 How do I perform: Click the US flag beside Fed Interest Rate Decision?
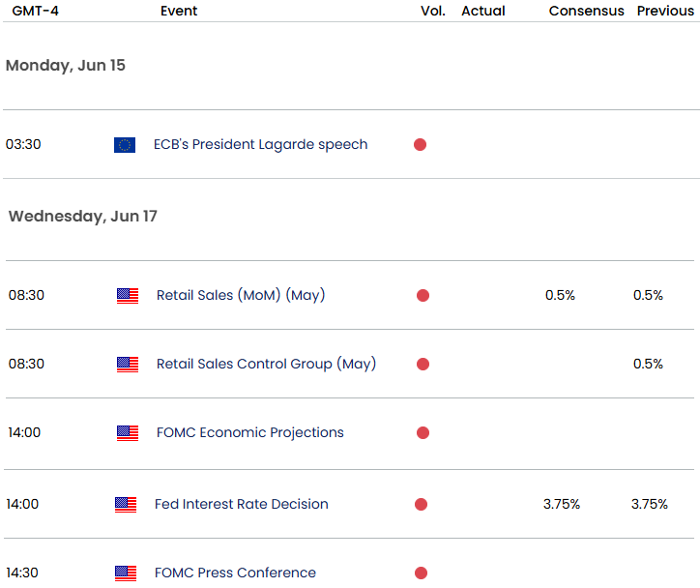(126, 505)
